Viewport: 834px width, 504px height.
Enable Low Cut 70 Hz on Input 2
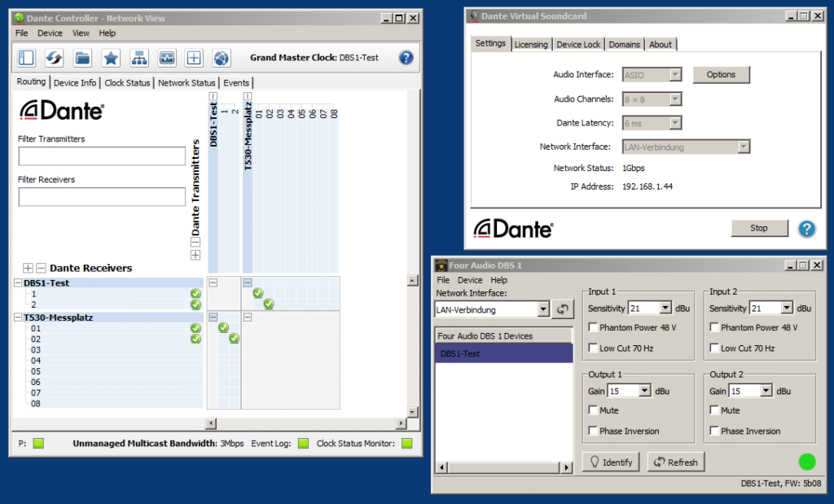[x=715, y=348]
